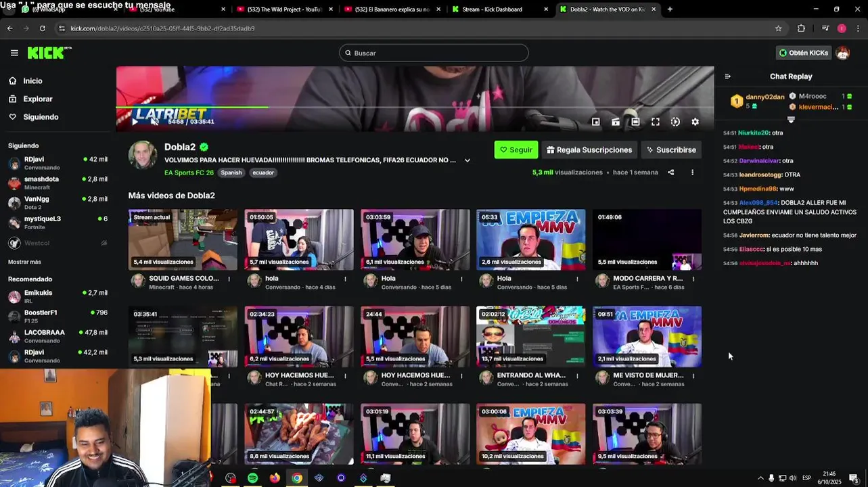Open mystiqueL3 channel in sidebar
Image resolution: width=868 pixels, height=487 pixels.
click(58, 223)
